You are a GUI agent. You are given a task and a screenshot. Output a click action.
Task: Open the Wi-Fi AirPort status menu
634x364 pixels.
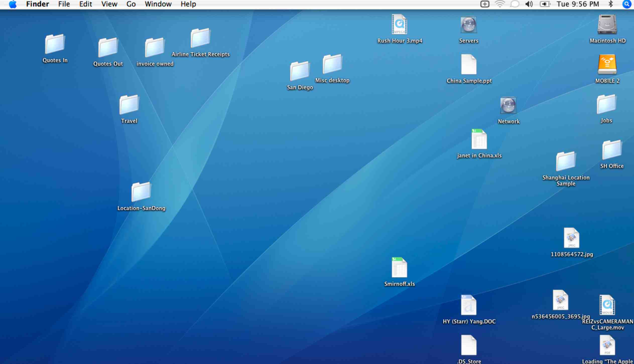500,4
